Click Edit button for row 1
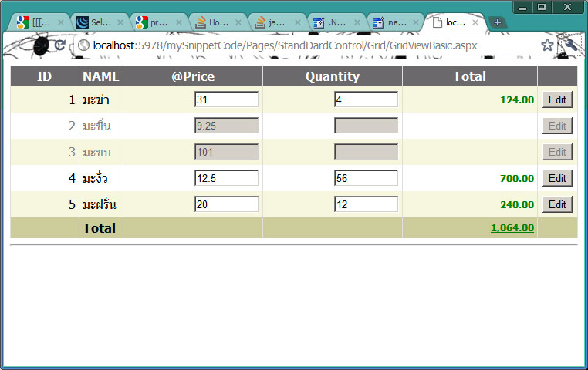 coord(557,99)
